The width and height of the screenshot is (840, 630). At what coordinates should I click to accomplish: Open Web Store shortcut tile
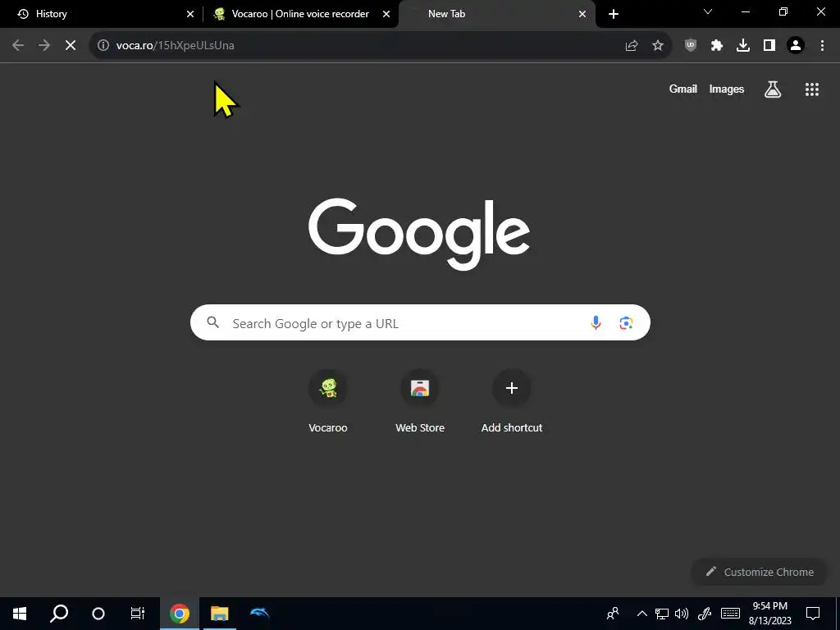pos(420,400)
